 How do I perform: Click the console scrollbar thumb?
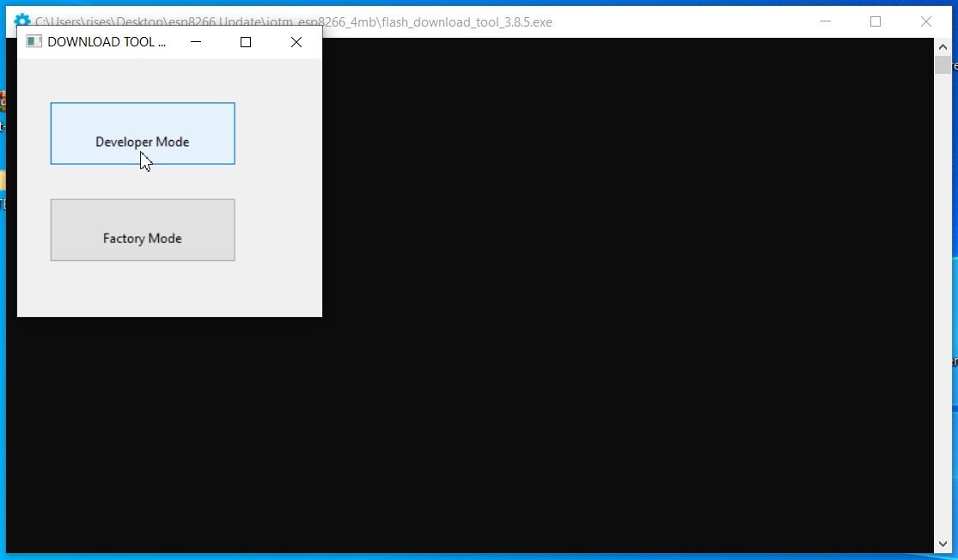tap(943, 65)
